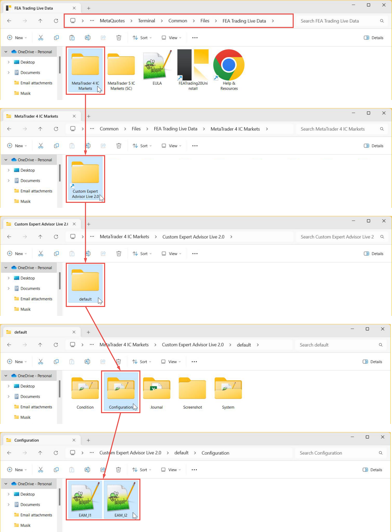Image resolution: width=392 pixels, height=532 pixels.
Task: Open the EULA Notepad++ file
Action: point(157,68)
